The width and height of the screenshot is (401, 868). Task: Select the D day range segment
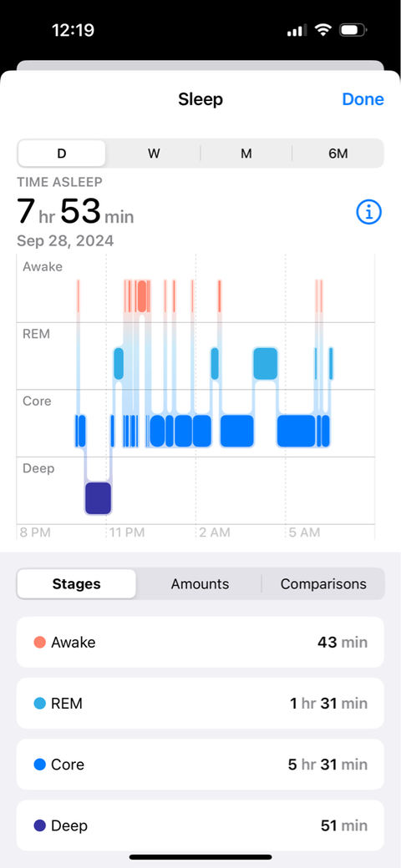[x=62, y=154]
